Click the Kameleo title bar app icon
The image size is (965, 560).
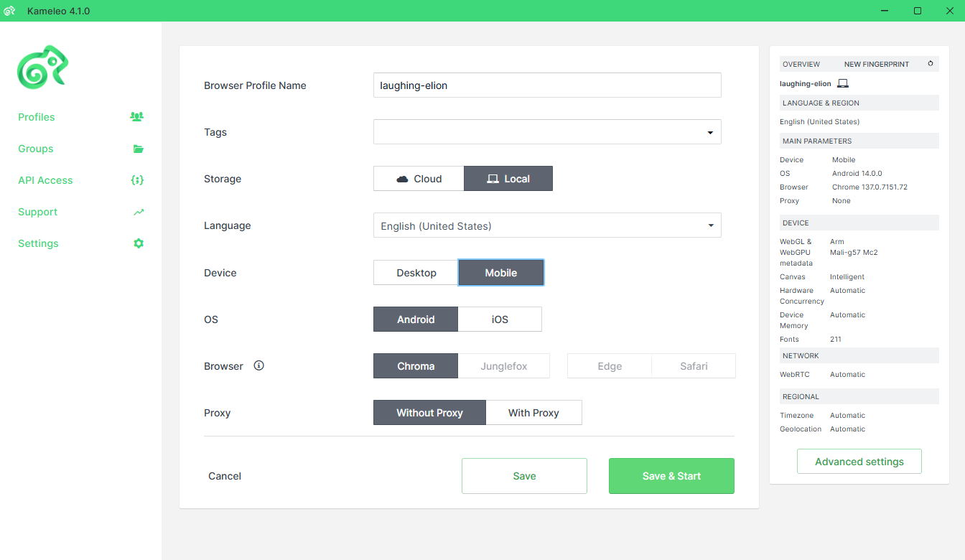9,11
